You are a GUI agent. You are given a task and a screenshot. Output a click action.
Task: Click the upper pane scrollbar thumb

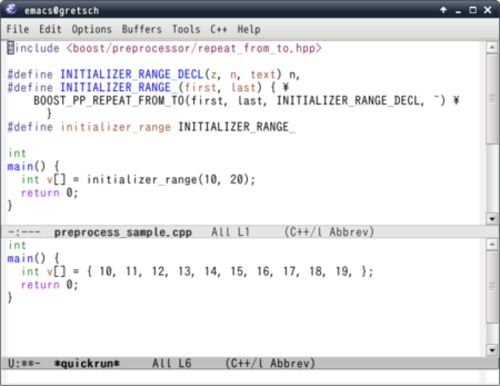pos(492,99)
